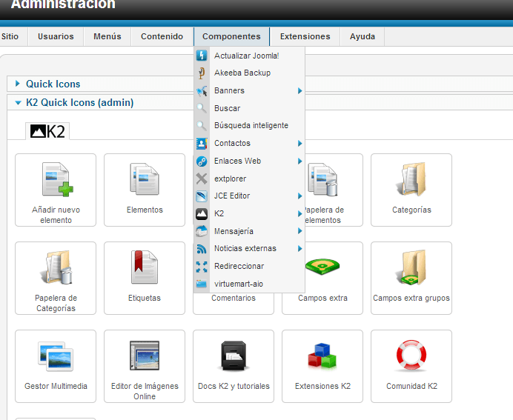Expand the JCE Editor submenu arrow
Screen dimensions: 513x420
(299, 196)
